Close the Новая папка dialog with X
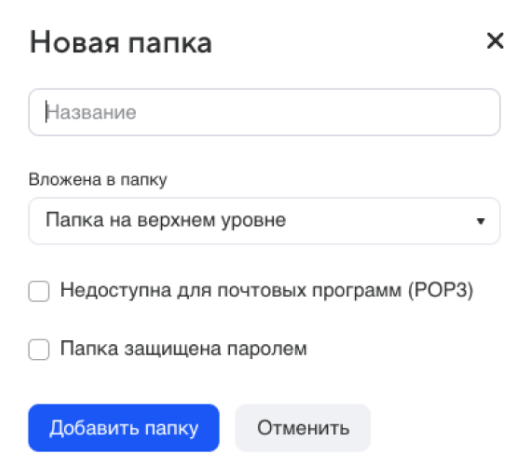 495,41
